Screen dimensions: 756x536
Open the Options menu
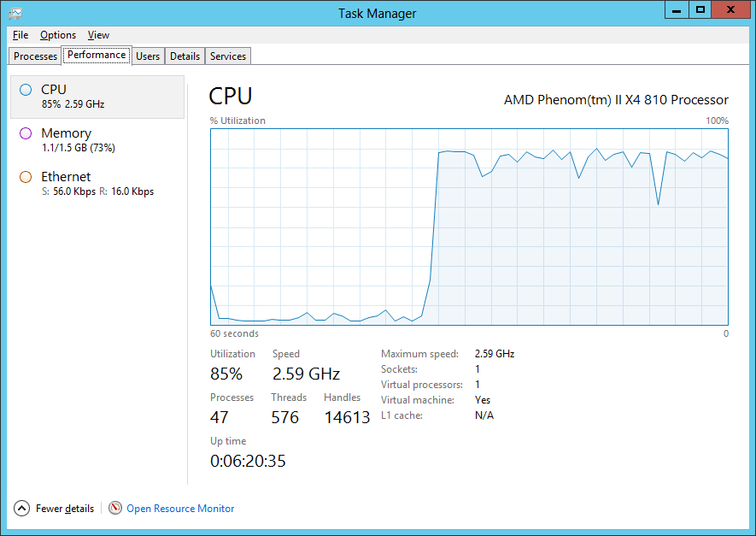58,35
